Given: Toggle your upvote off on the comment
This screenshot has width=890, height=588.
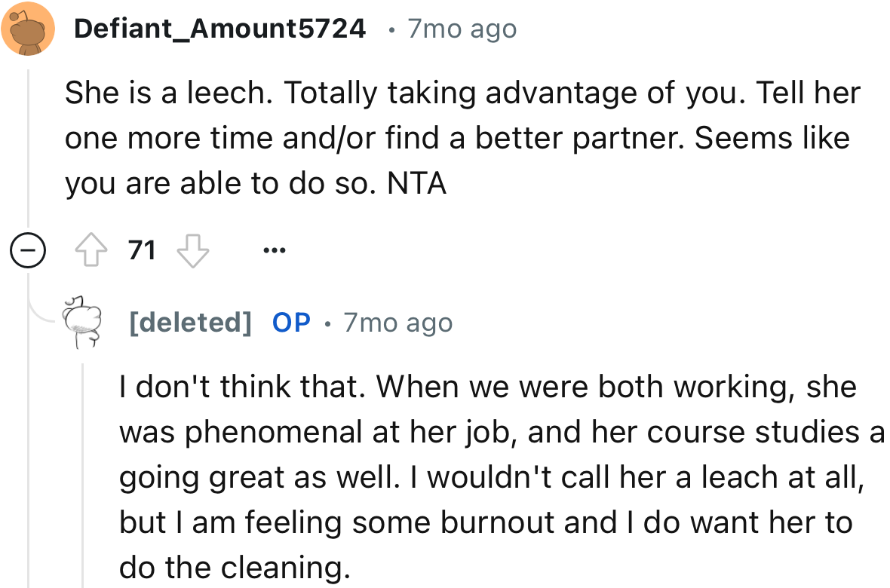Looking at the screenshot, I should click(x=92, y=249).
